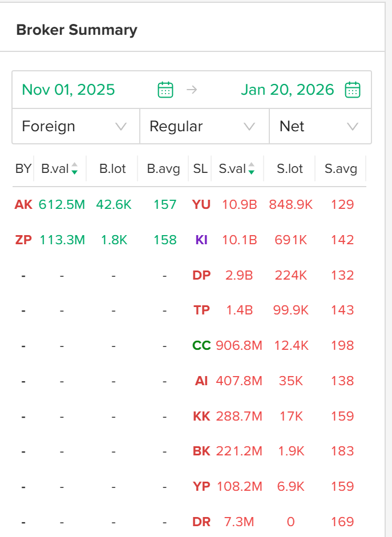Sort by S.val column arrows
Viewport: 392px width, 537px height.
click(252, 169)
